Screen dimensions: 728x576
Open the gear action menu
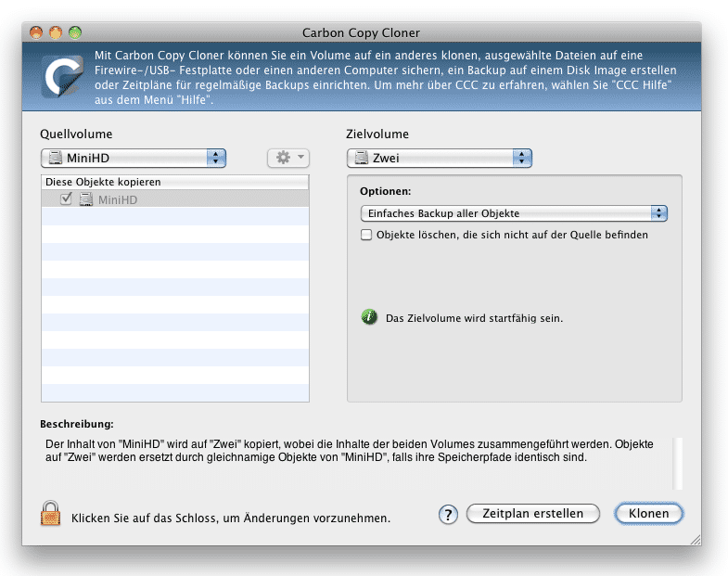[x=288, y=158]
